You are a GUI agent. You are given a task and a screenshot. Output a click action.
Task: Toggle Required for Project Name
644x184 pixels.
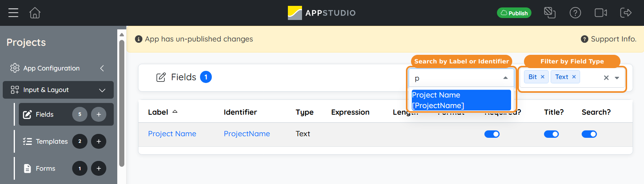tap(492, 134)
